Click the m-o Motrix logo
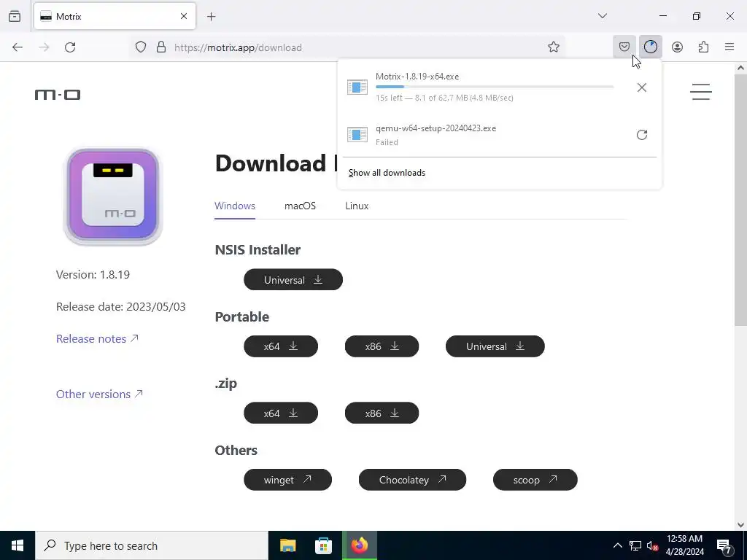 58,95
